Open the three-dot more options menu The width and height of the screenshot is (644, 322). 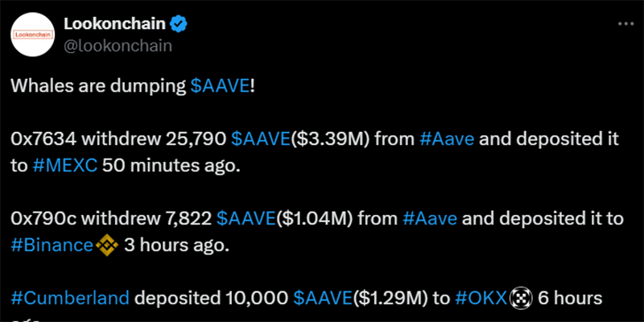626,24
